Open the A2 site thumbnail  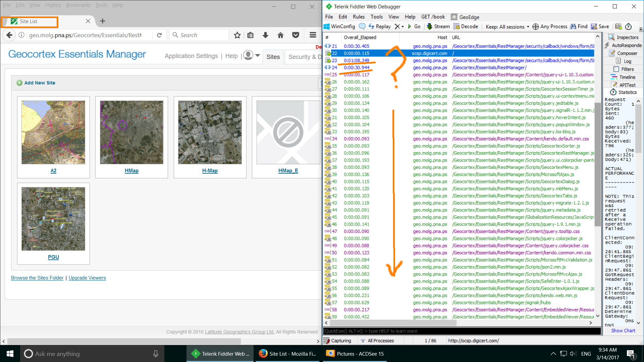pos(53,132)
